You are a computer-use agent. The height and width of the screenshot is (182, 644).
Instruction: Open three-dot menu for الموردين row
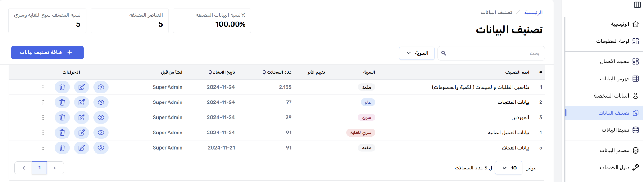[x=43, y=117]
